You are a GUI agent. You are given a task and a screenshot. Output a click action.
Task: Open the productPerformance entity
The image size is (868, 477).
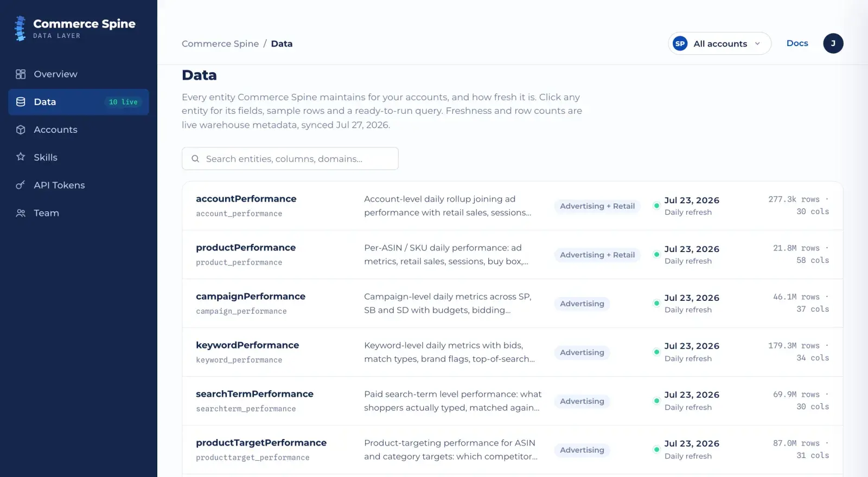[x=513, y=255]
